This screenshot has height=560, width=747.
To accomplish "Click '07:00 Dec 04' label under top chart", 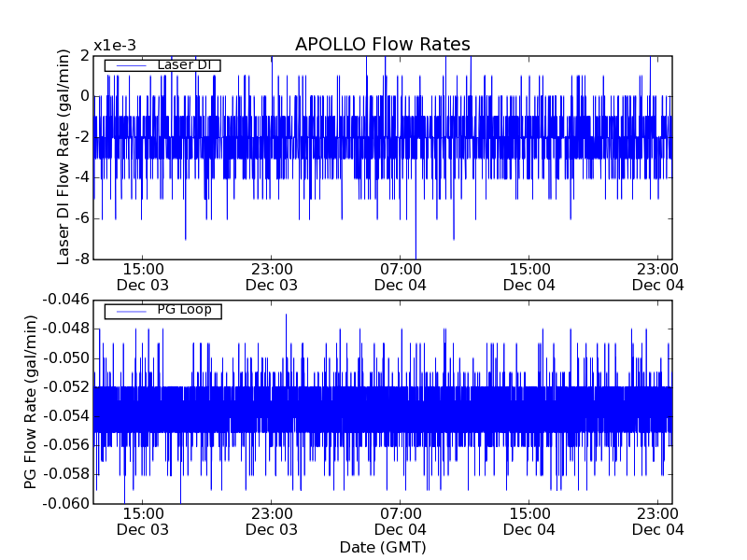I will pos(401,277).
